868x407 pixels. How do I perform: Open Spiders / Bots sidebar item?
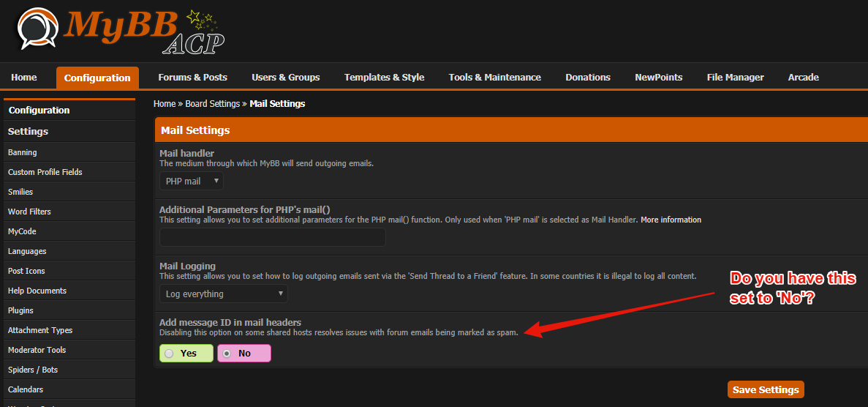69,370
